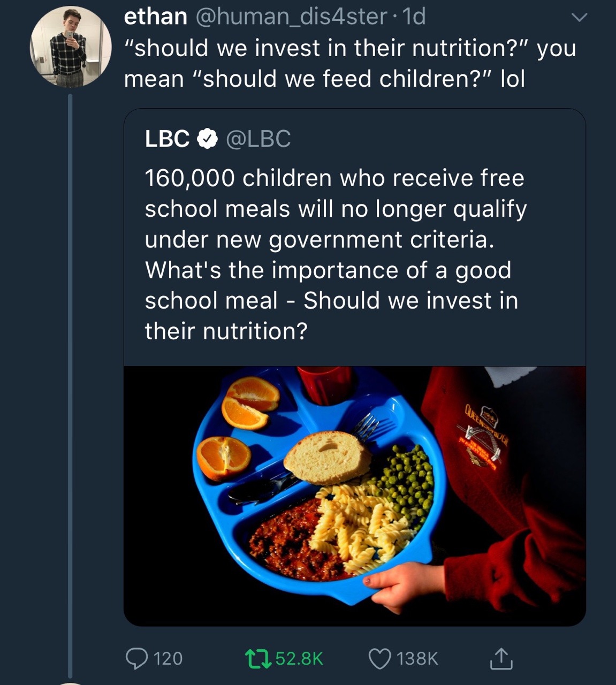Click the 138K likes count
616x685 pixels.
[x=417, y=658]
